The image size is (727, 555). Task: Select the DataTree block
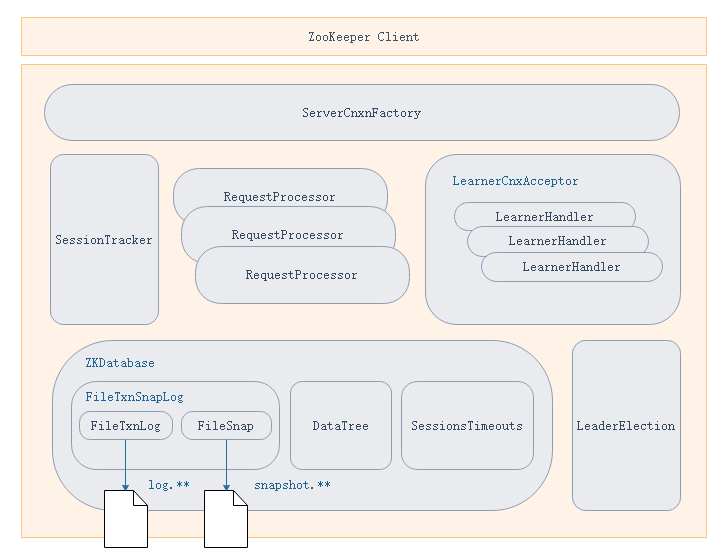click(341, 425)
